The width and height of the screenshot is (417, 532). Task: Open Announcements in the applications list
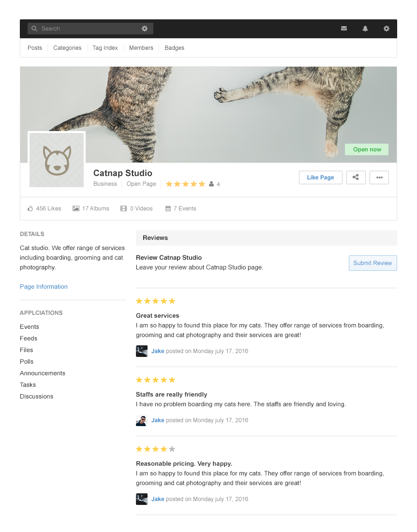click(43, 373)
